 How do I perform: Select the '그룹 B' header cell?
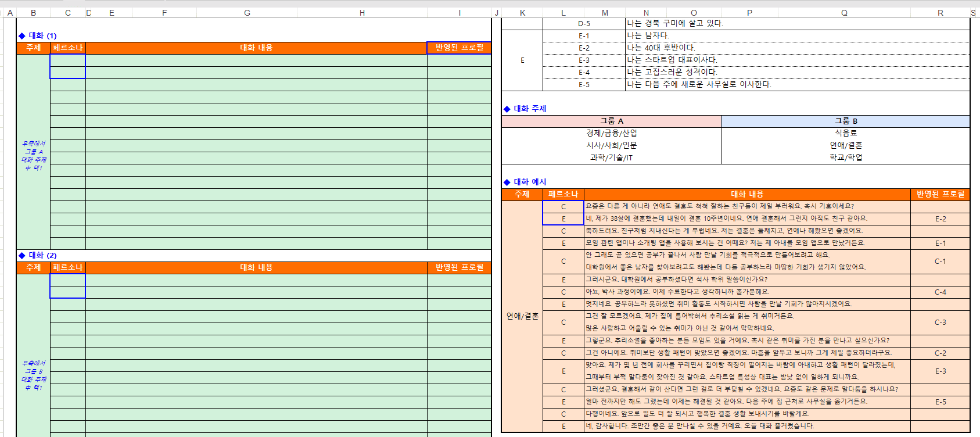[x=846, y=121]
